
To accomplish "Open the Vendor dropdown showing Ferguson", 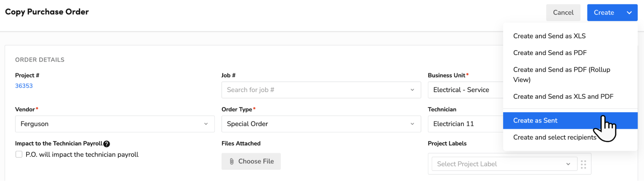I will 115,124.
